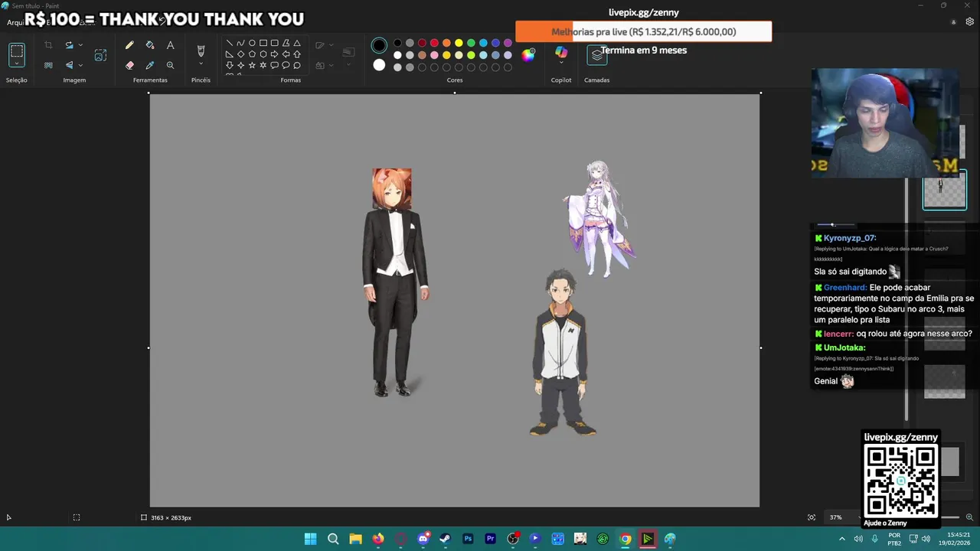Open Discord from the taskbar
The width and height of the screenshot is (980, 551).
pos(423,539)
